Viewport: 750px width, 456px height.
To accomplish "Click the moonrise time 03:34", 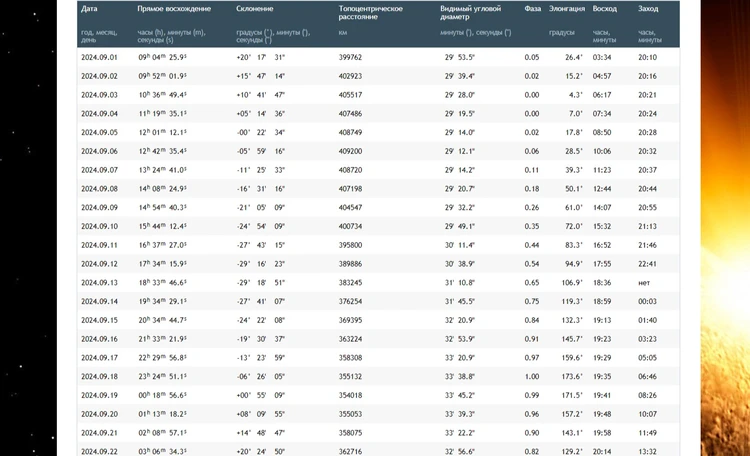I will point(602,57).
